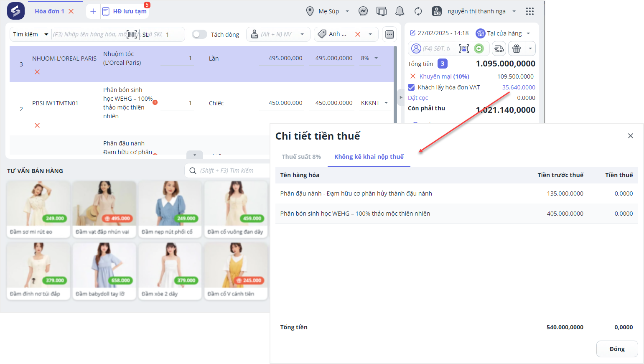Click the app logo icon

coord(16,11)
